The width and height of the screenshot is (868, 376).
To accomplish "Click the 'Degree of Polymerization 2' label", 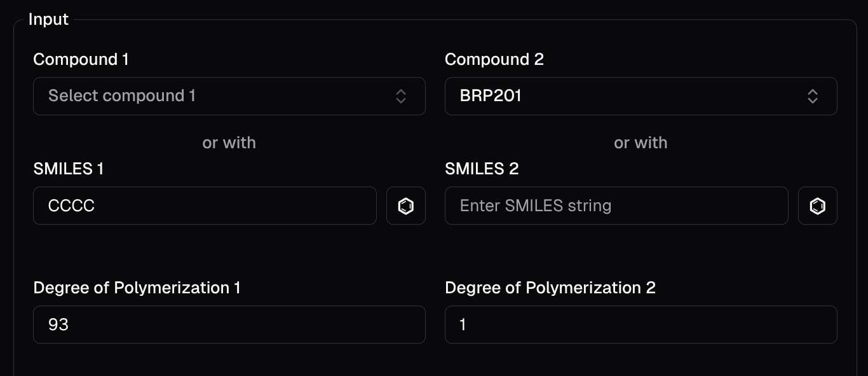I will [550, 288].
